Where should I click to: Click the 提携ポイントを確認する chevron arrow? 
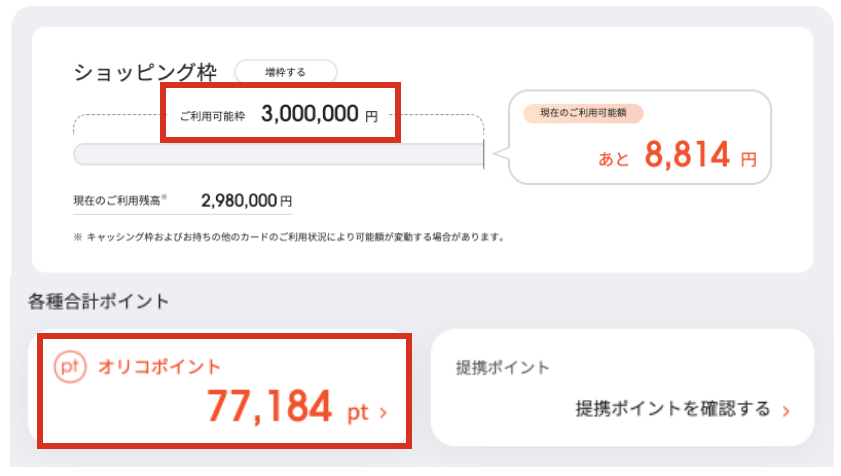(786, 411)
